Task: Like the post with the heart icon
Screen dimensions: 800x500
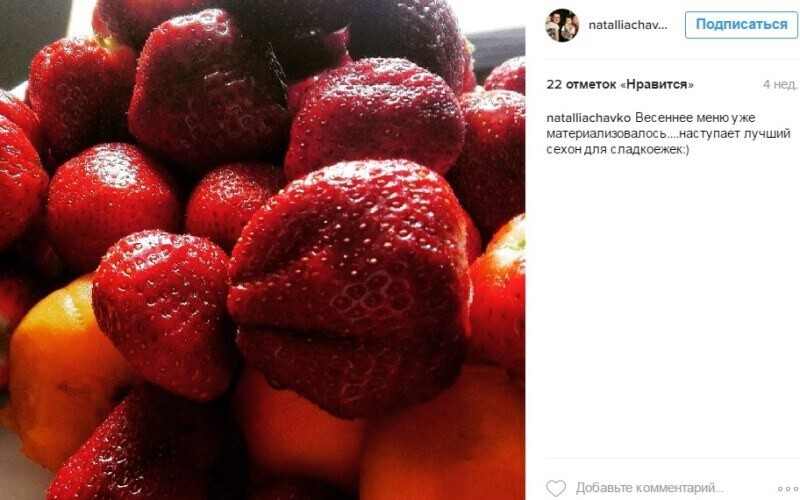Action: click(556, 488)
